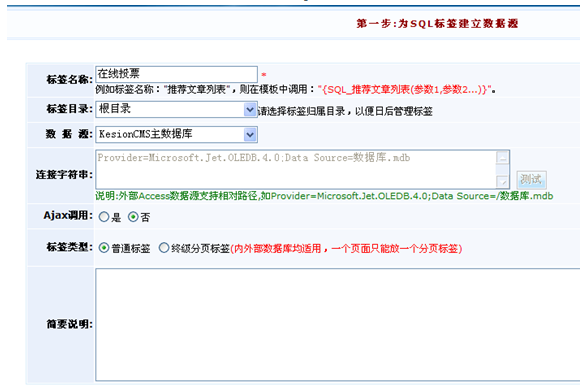The image size is (584, 392).
Task: Choose 终级分页标签 radio for 标签类型
Action: pos(164,248)
